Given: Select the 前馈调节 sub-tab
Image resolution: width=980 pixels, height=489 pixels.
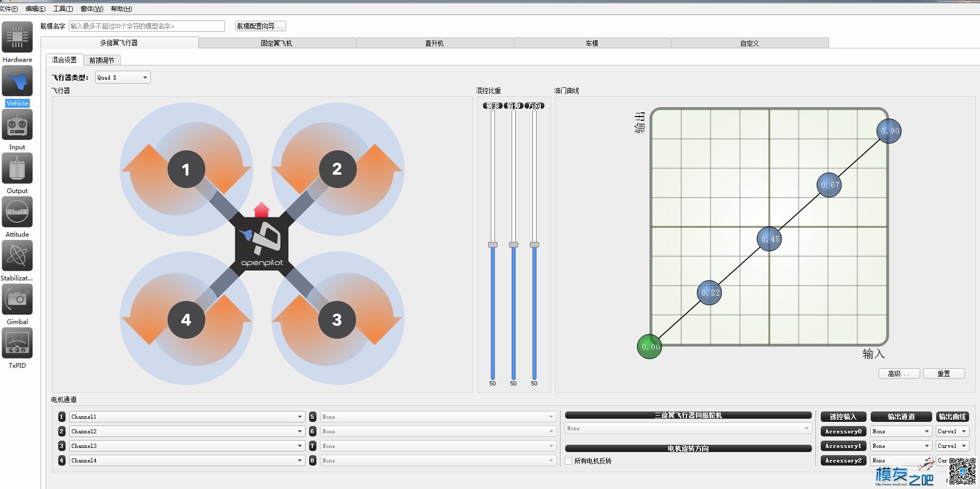Looking at the screenshot, I should point(102,60).
